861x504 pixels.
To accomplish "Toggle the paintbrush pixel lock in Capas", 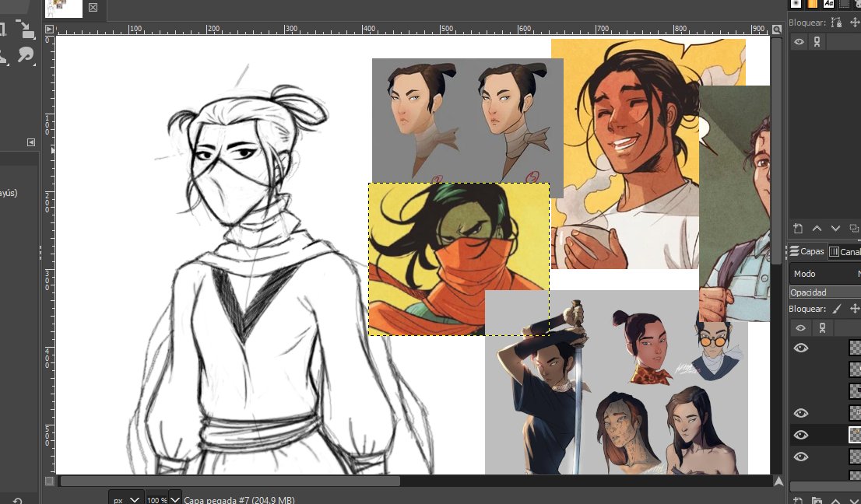I will coord(836,309).
